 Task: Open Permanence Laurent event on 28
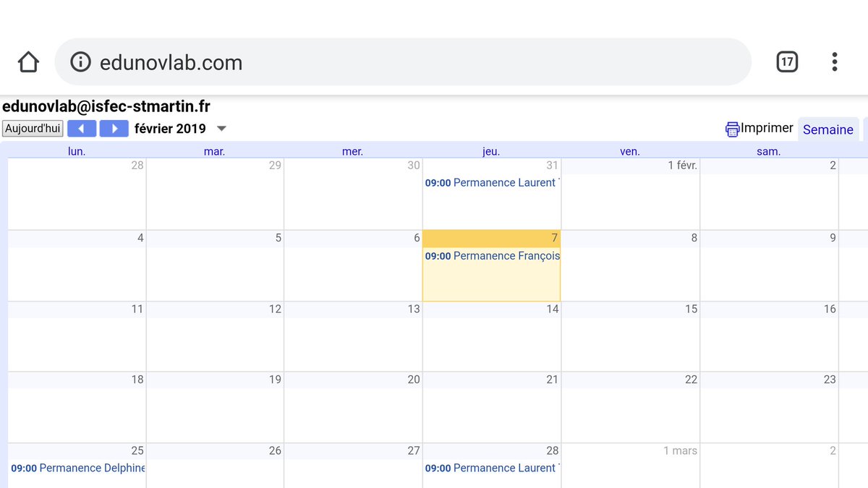[492, 468]
